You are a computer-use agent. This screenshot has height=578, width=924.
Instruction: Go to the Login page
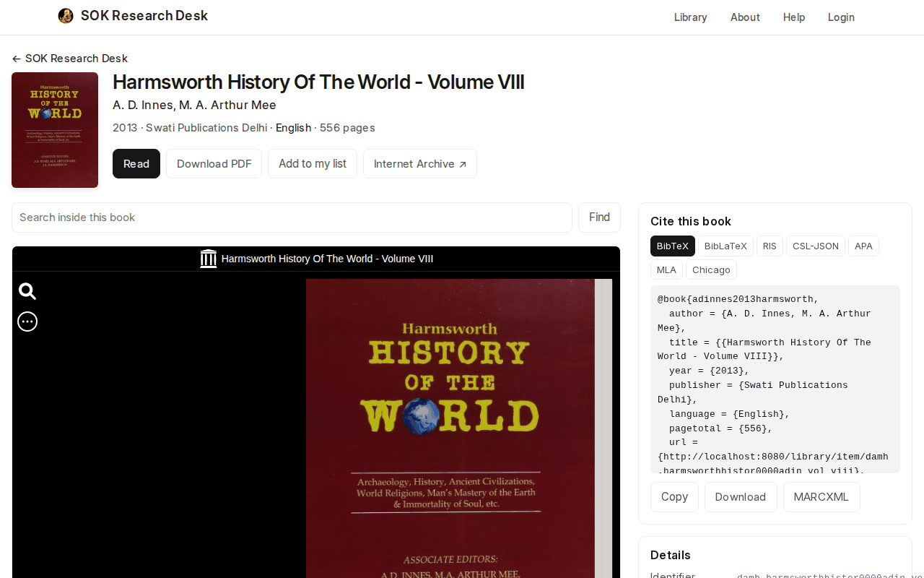(x=841, y=17)
